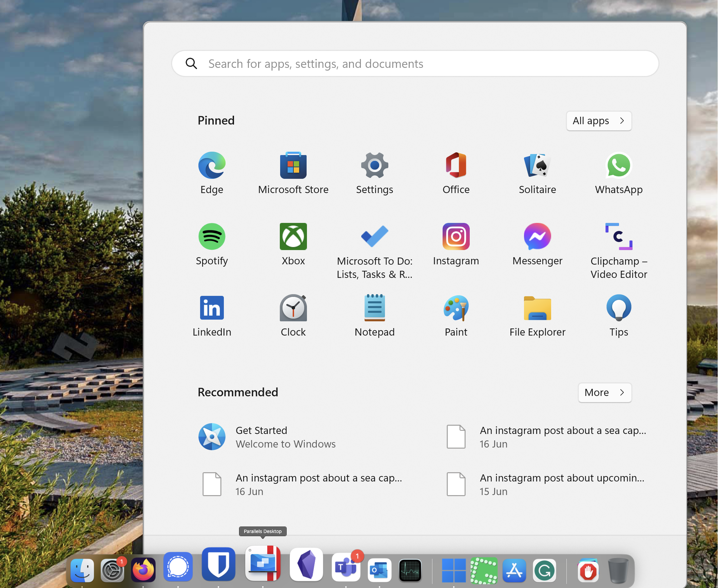Open System Preferences in the Dock

[x=112, y=570]
